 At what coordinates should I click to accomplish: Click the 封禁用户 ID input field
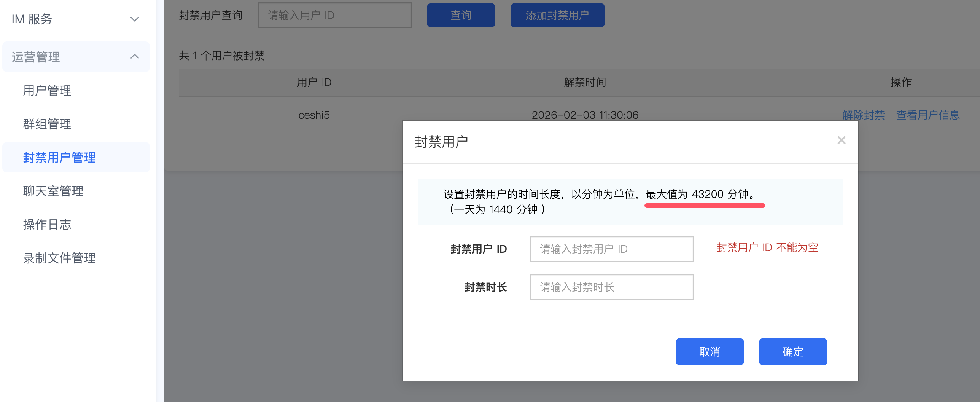[611, 249]
